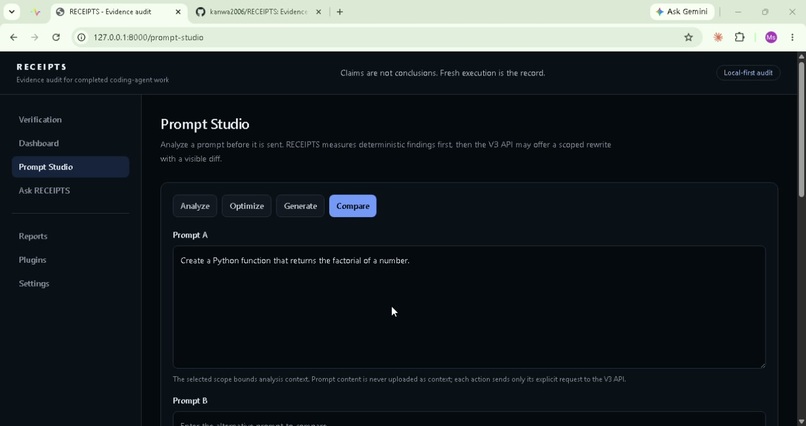
Task: Click the "selected scope bounds analysis context" note
Action: 399,380
